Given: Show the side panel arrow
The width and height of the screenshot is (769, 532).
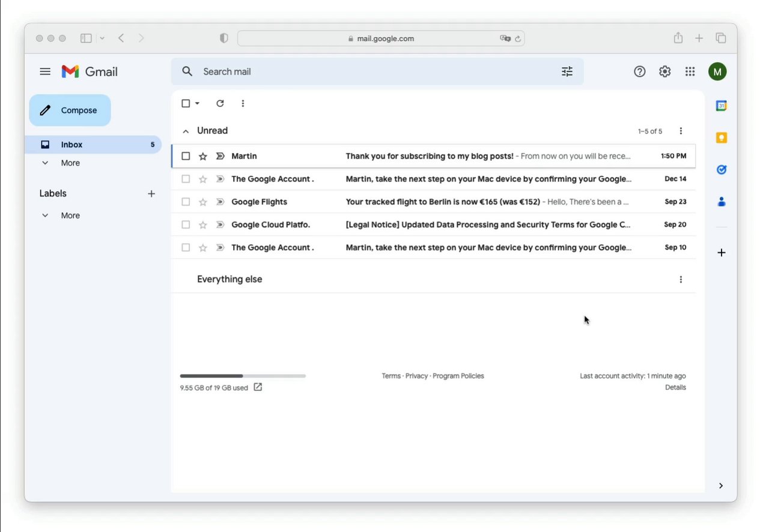Looking at the screenshot, I should pos(721,486).
